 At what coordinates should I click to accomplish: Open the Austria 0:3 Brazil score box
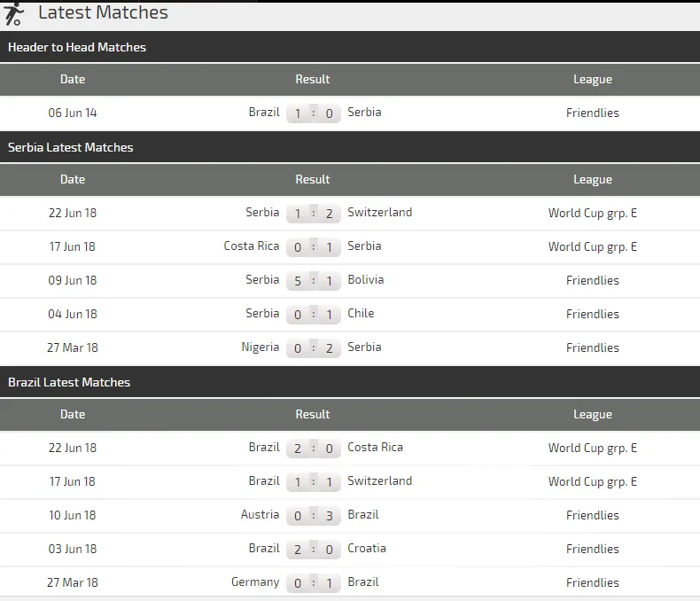(314, 516)
